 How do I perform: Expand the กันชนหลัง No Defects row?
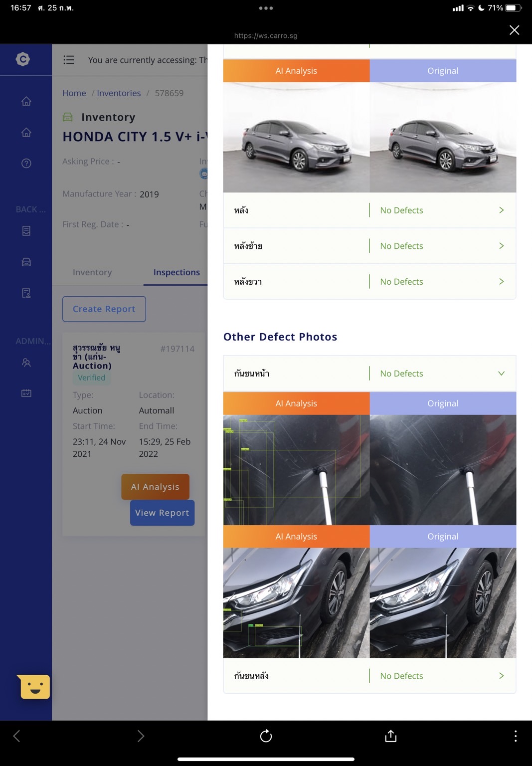(x=369, y=676)
